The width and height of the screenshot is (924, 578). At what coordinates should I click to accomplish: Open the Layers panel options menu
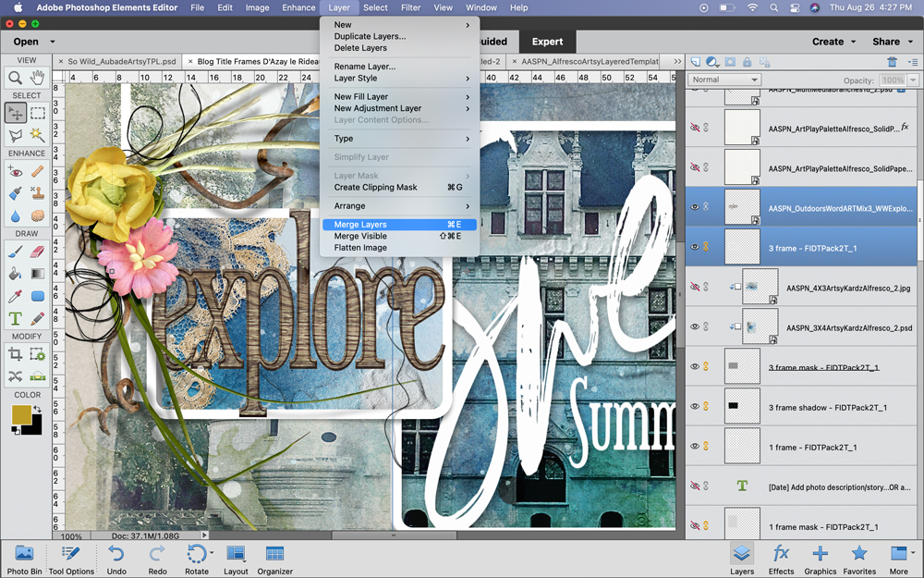pos(913,62)
